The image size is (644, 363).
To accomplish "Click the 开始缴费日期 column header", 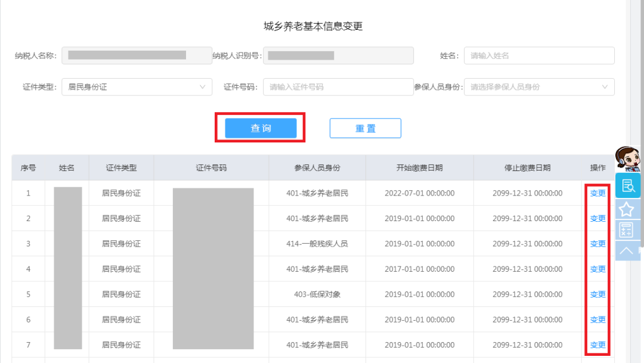I will (x=419, y=168).
